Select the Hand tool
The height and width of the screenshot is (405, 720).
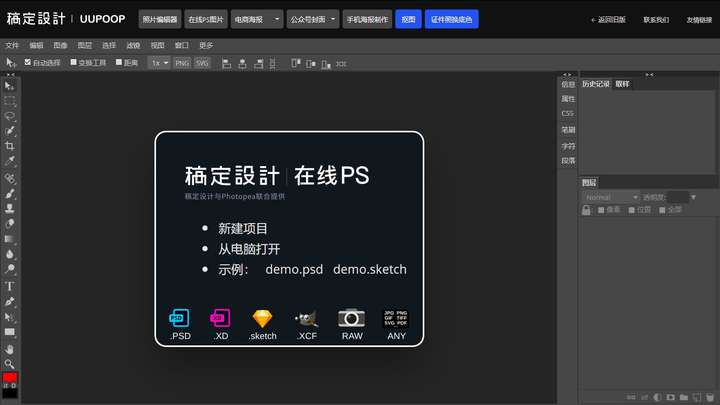9,349
